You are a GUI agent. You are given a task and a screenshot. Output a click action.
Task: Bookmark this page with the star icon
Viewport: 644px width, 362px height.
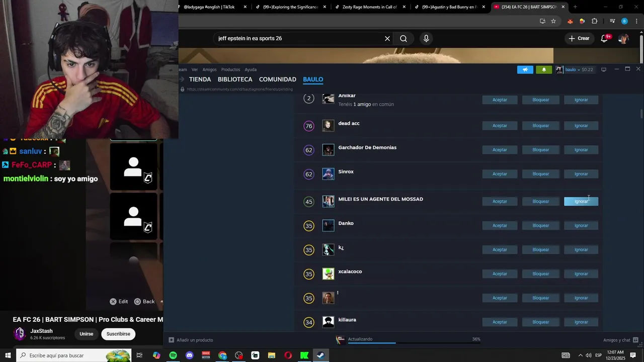(553, 21)
